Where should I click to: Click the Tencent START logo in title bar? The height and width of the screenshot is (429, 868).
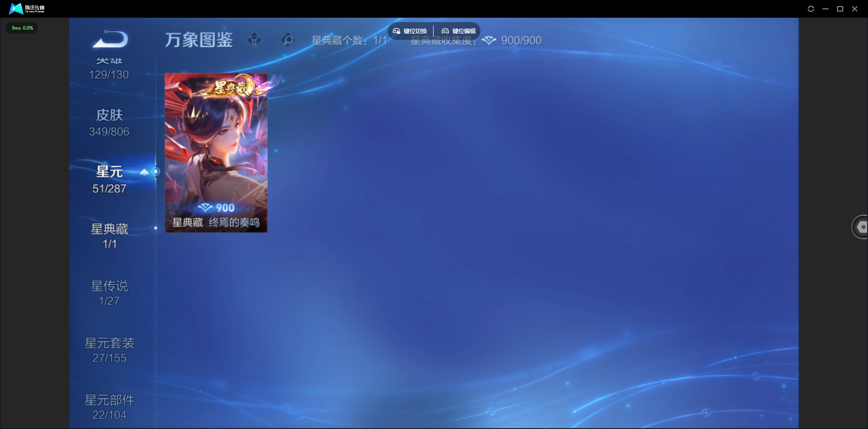point(27,8)
